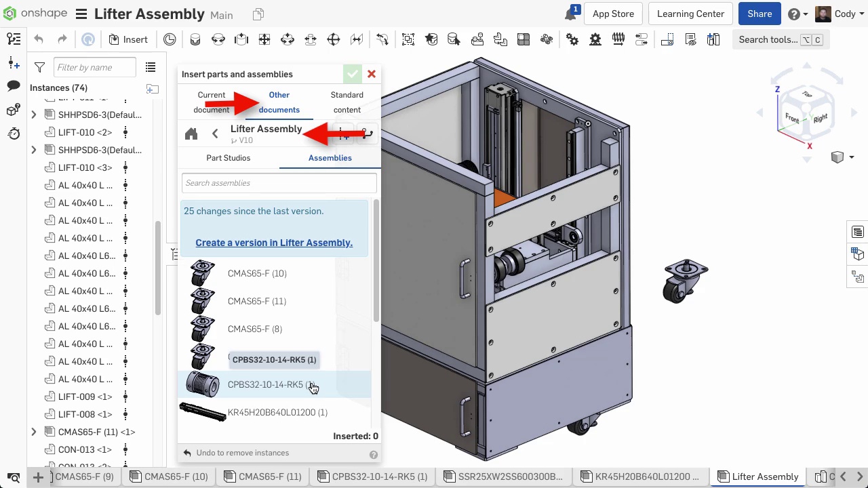
Task: Focus the Search tools field
Action: click(780, 39)
